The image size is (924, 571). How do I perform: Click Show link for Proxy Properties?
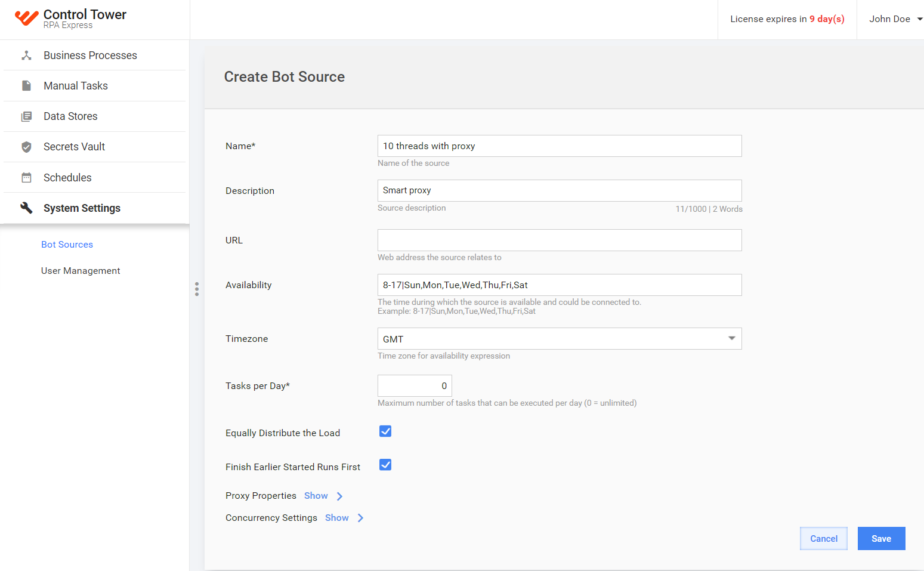point(316,496)
